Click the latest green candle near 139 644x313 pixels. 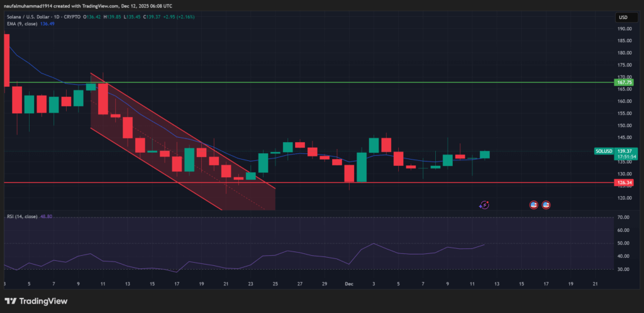point(484,154)
